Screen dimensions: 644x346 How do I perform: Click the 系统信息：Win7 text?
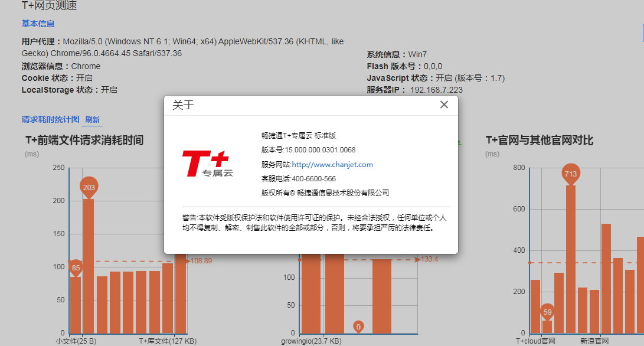tap(397, 55)
